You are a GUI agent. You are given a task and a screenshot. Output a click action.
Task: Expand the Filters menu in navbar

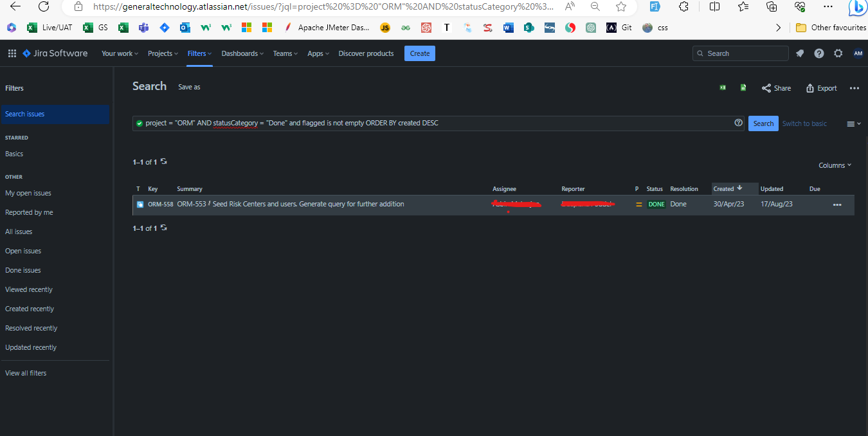tap(199, 53)
